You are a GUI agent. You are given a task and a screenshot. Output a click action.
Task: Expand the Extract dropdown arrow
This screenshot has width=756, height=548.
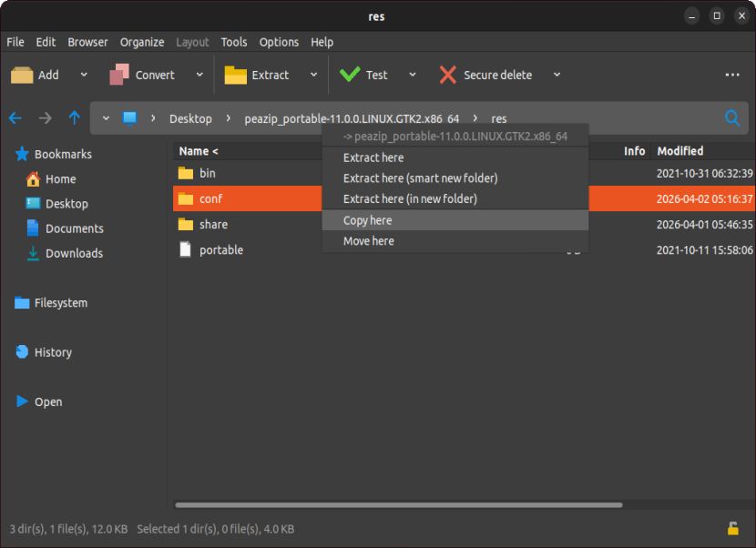tap(314, 75)
